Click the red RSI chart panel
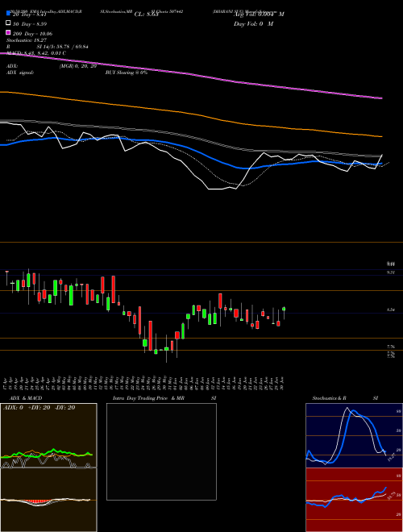The height and width of the screenshot is (532, 403). click(x=354, y=500)
